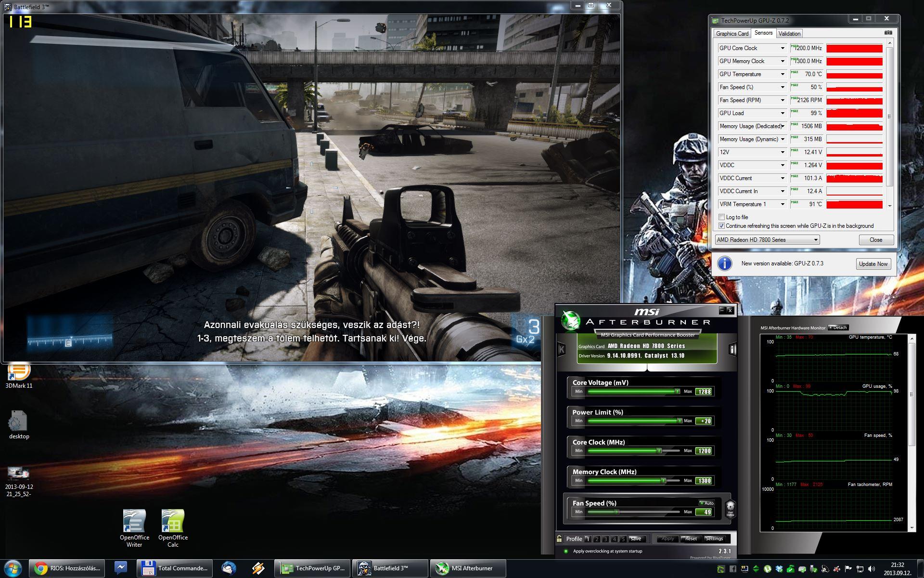Open the 2013-09-12 screenshot thumbnail on desktop
The width and height of the screenshot is (924, 578).
point(19,481)
